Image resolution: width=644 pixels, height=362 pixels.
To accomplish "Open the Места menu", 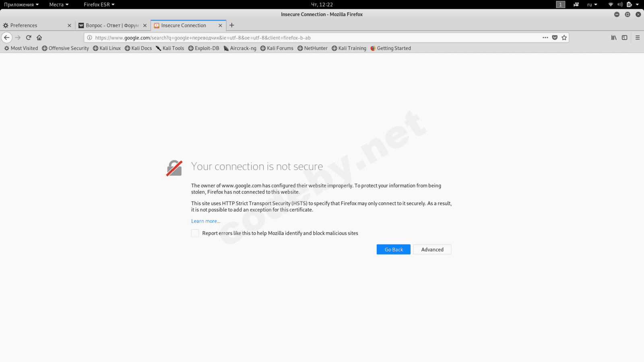I will pos(59,4).
